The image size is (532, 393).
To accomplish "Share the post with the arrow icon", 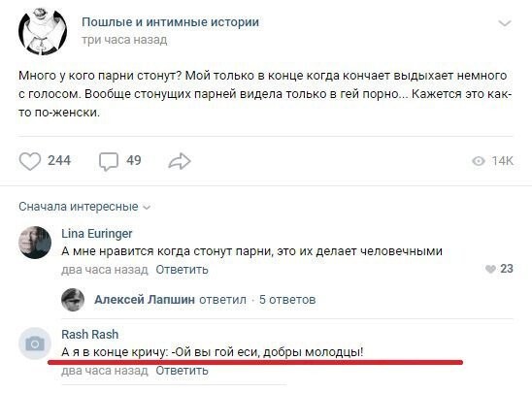I will point(180,161).
